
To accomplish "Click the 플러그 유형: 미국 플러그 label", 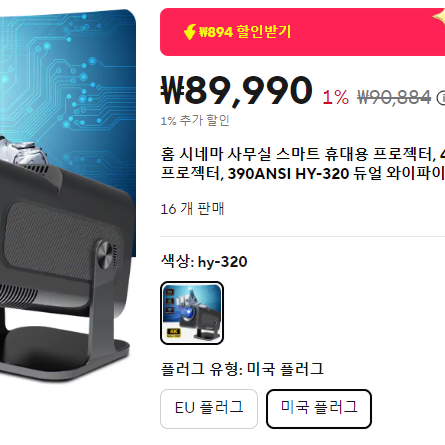I will tap(242, 369).
